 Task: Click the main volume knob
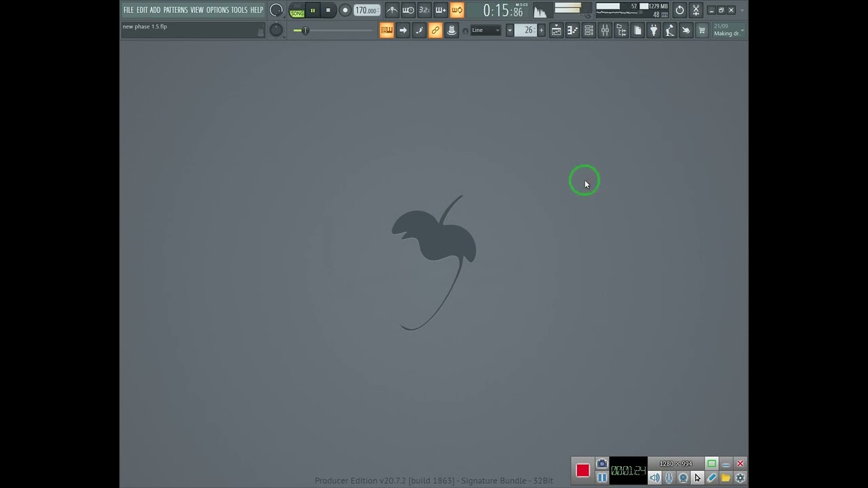(x=276, y=10)
